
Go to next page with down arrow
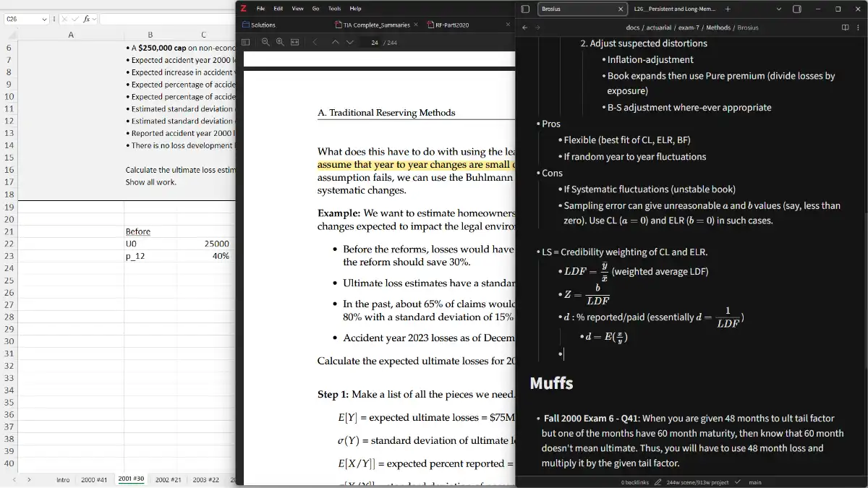(350, 43)
